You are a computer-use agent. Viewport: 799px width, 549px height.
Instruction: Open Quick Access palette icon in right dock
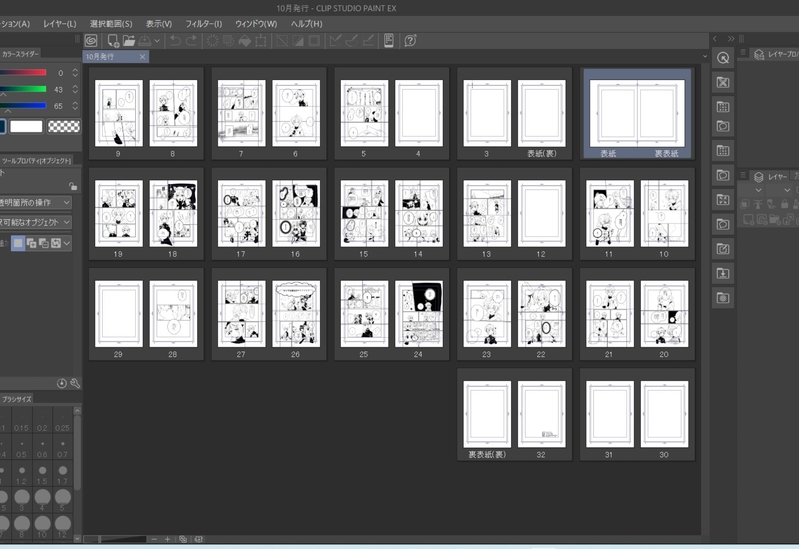click(723, 58)
